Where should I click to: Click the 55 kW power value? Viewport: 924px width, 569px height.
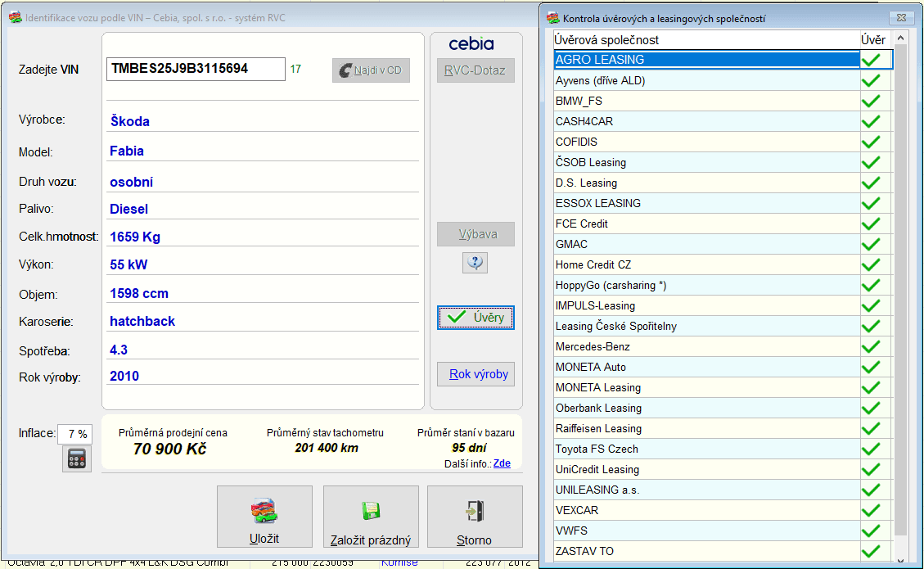pyautogui.click(x=128, y=264)
